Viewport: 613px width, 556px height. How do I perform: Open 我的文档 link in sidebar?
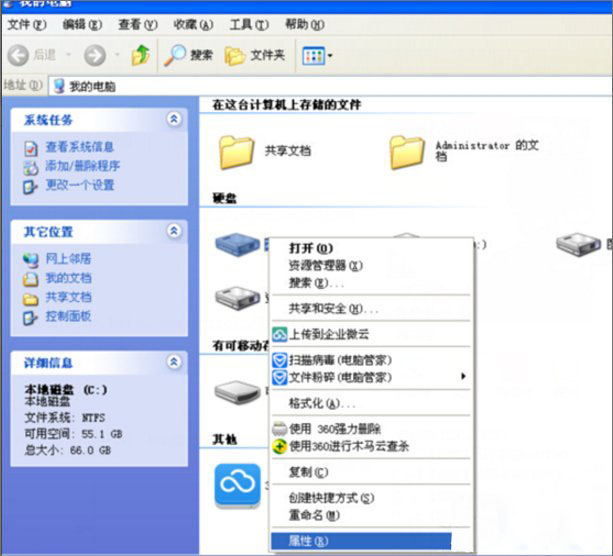(x=68, y=278)
